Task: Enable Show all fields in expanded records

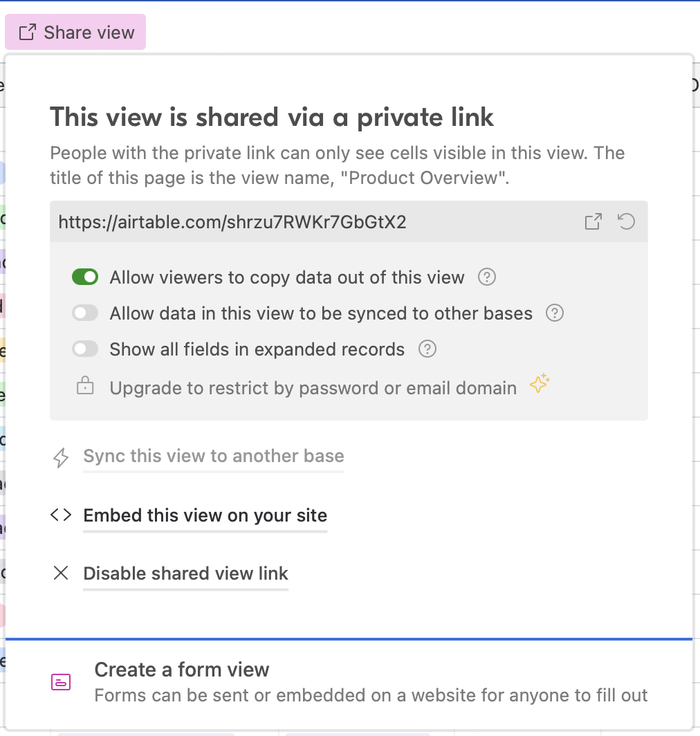Action: (x=85, y=349)
